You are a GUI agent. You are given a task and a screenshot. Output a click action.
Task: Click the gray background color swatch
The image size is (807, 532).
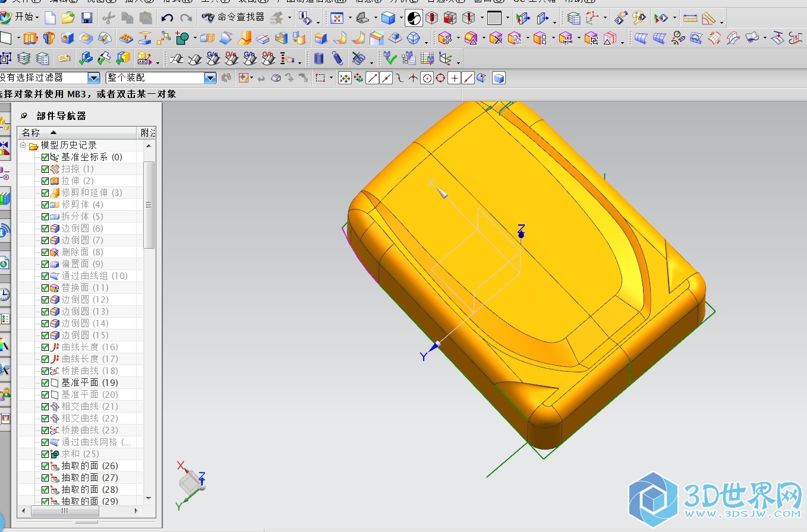pyautogui.click(x=494, y=18)
